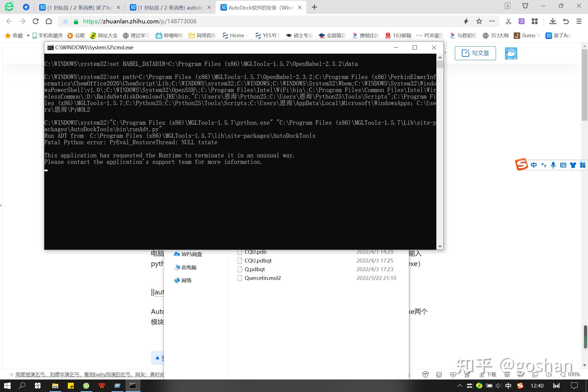Open the browser hamburger menu

point(579,21)
